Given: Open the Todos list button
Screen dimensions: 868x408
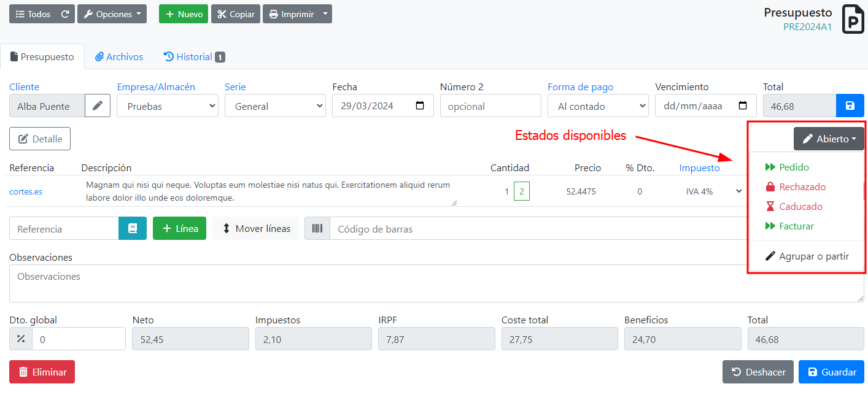Looking at the screenshot, I should click(x=33, y=14).
